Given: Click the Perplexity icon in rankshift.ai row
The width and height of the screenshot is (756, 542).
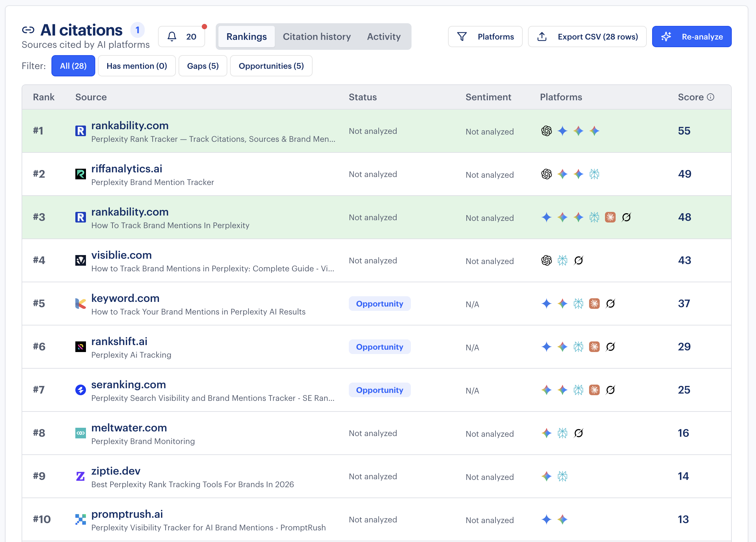Looking at the screenshot, I should click(578, 347).
